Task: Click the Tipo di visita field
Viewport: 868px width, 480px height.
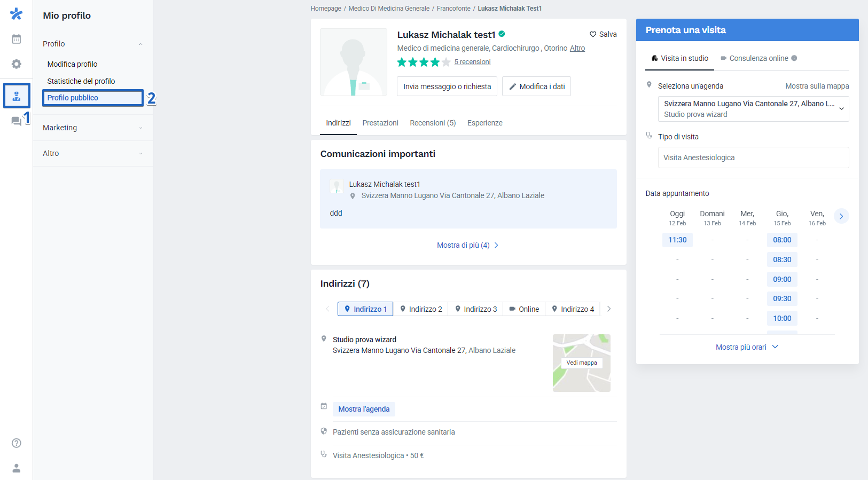Action: (x=753, y=158)
